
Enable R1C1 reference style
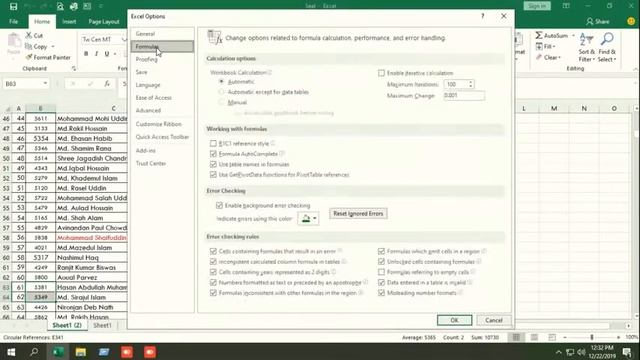213,143
